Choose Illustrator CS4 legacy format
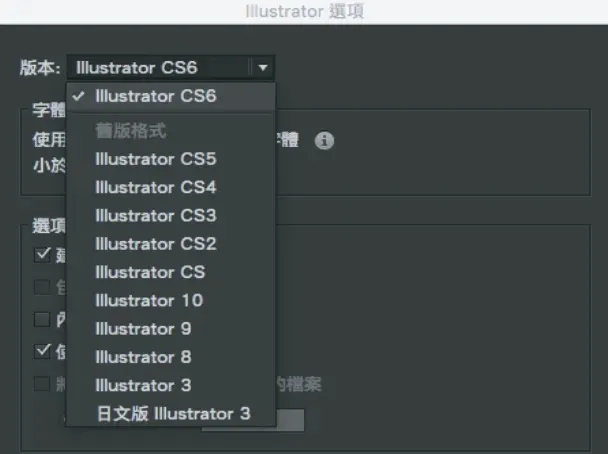The image size is (608, 454). click(155, 187)
